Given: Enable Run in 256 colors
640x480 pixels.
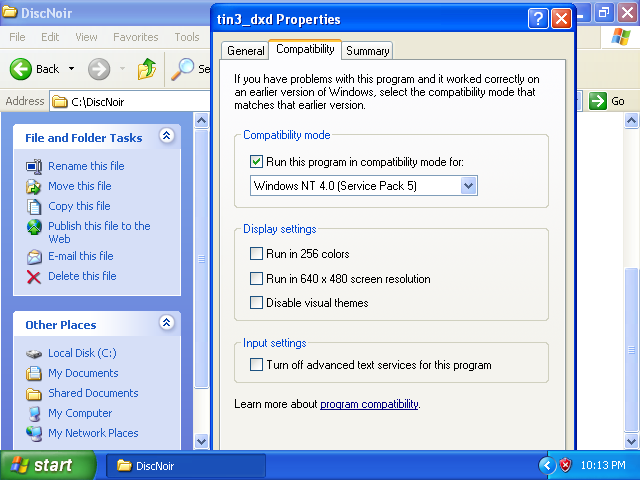Looking at the screenshot, I should point(256,253).
